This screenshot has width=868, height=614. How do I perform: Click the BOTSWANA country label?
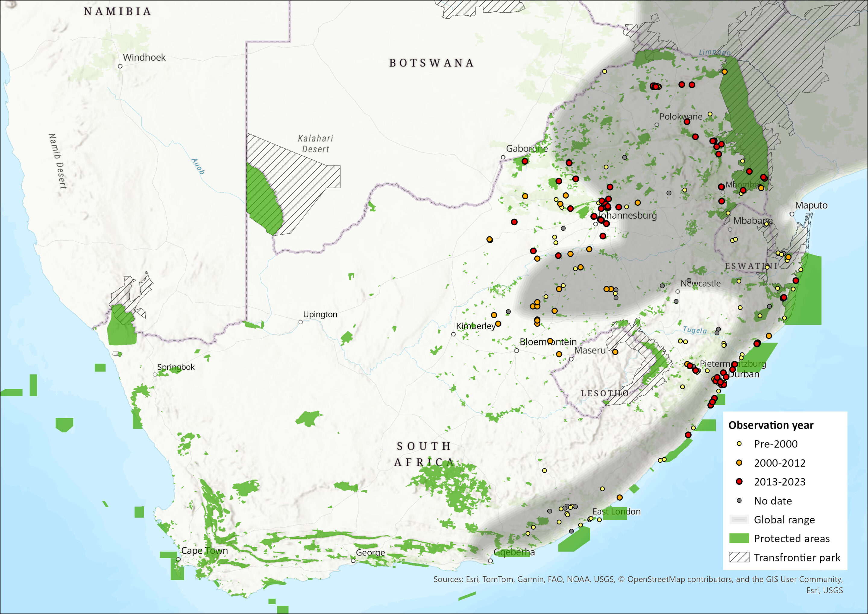tap(431, 63)
